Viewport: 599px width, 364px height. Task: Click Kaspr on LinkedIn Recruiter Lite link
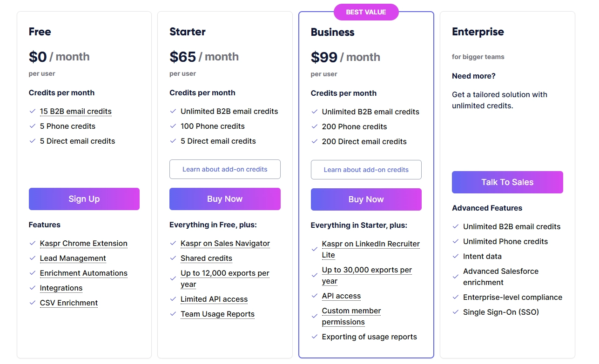[x=371, y=250]
